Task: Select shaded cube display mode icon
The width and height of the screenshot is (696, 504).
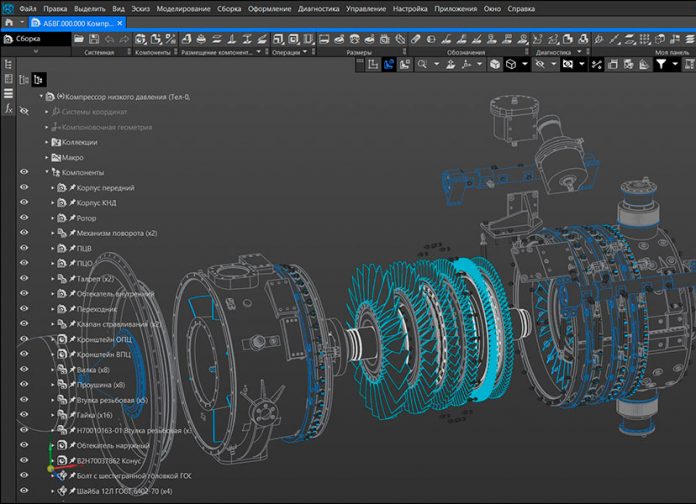Action: pyautogui.click(x=494, y=64)
